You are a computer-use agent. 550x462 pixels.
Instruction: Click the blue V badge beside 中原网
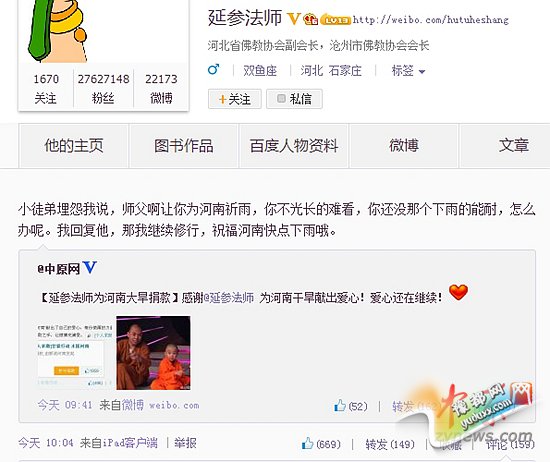[89, 268]
